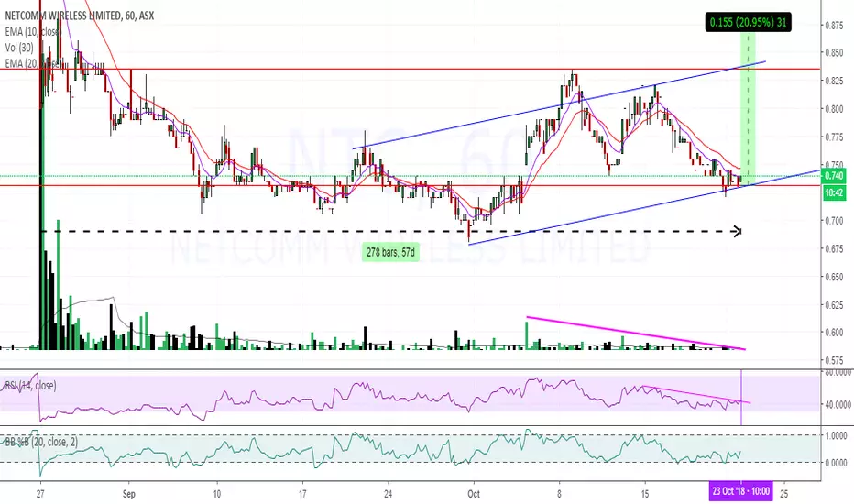Select the upper blue channel trendline

pyautogui.click(x=559, y=104)
